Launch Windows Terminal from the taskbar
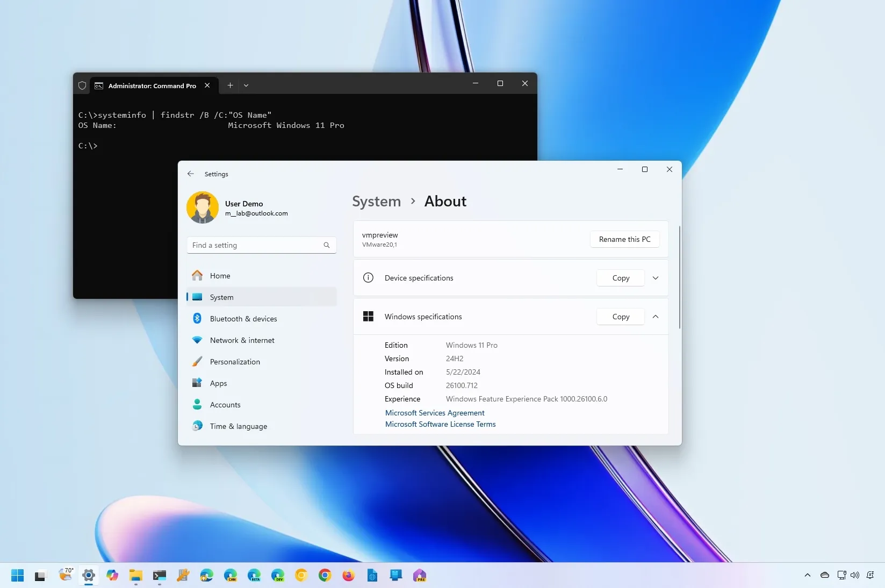885x588 pixels. coord(159,576)
